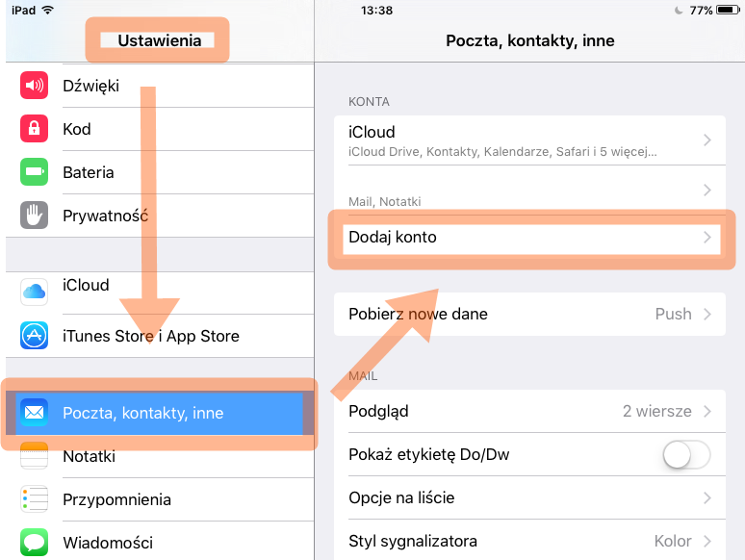Tap the Notatki notes icon

point(35,456)
